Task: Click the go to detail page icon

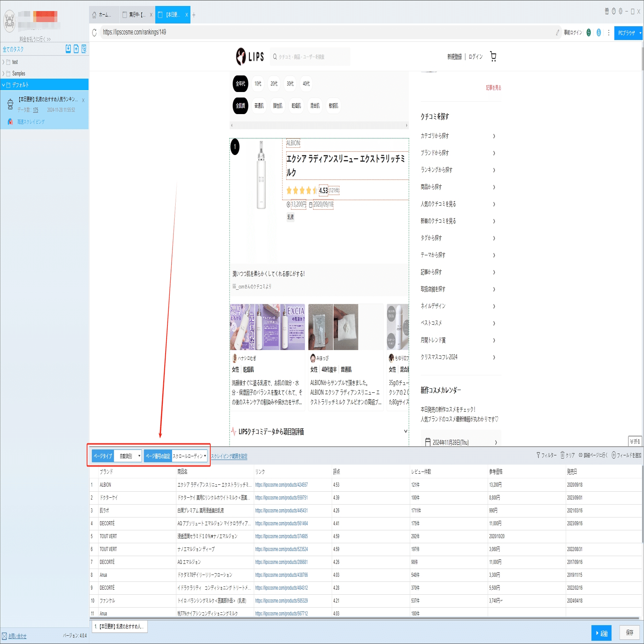Action: point(581,455)
